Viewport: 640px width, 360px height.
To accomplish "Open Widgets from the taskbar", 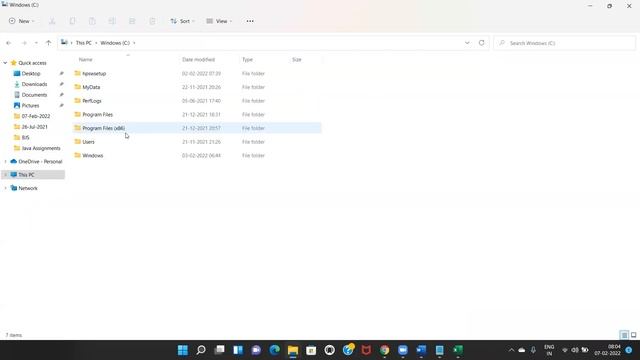I will click(238, 350).
